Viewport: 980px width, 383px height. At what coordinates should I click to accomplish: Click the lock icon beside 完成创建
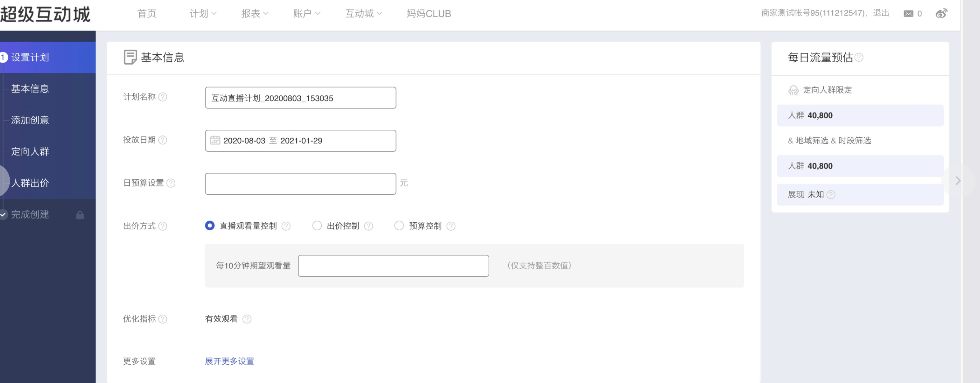(80, 215)
